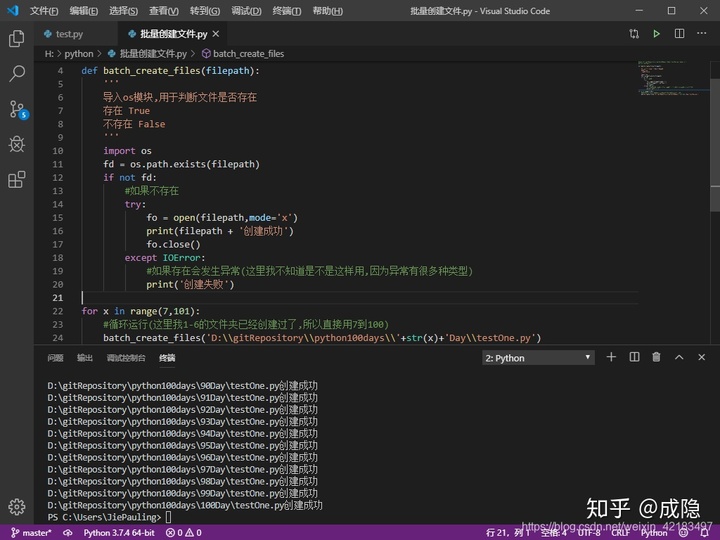Click the compare changes icon in editor toolbar

[x=634, y=34]
